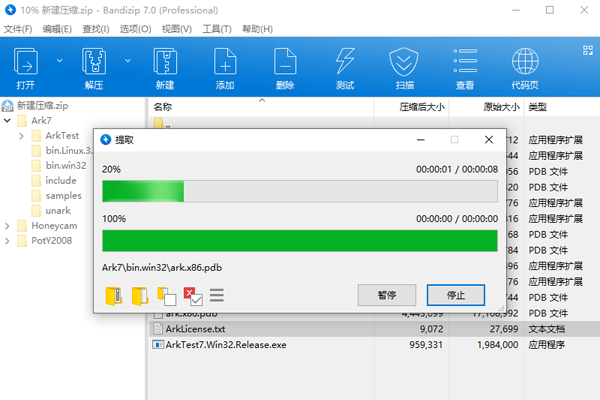Image resolution: width=600 pixels, height=400 pixels.
Task: Expand the ArkTest folder tree node
Action: 21,136
